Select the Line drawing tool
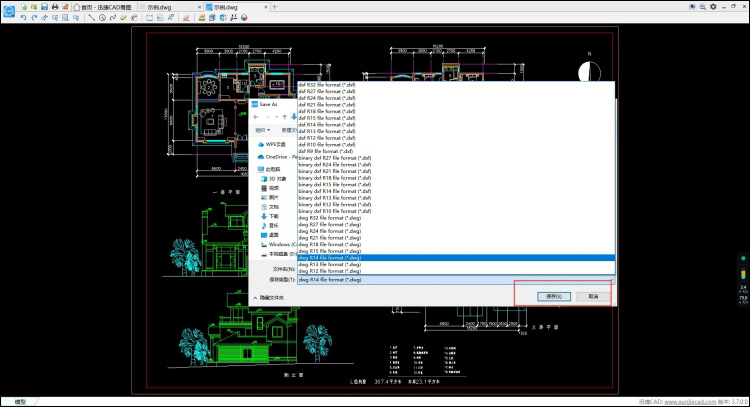This screenshot has width=750, height=407. [x=92, y=18]
